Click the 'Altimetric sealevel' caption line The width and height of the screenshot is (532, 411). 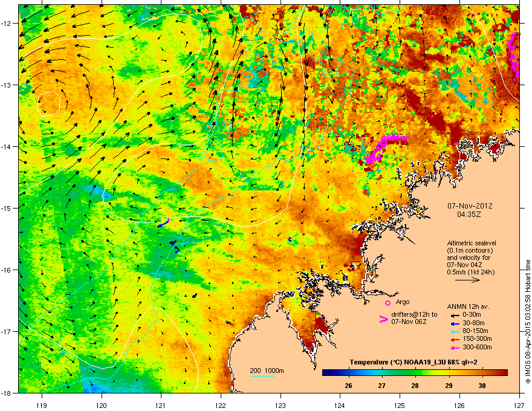[472, 243]
